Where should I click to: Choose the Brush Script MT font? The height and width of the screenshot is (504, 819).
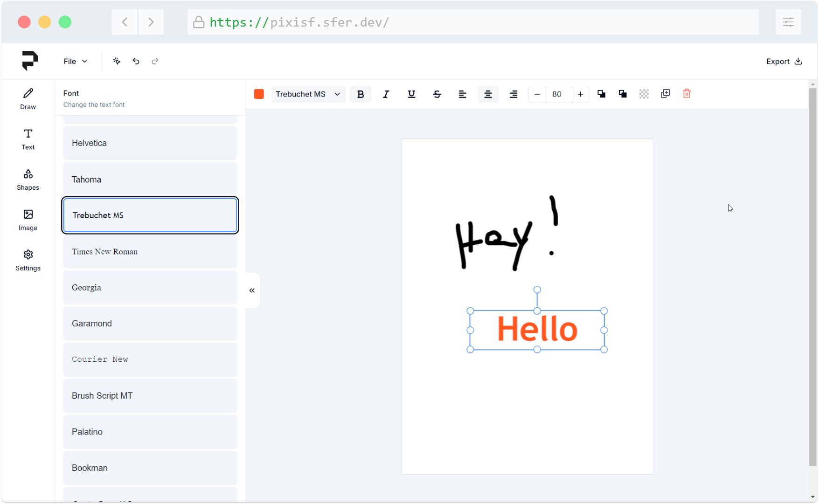click(150, 396)
